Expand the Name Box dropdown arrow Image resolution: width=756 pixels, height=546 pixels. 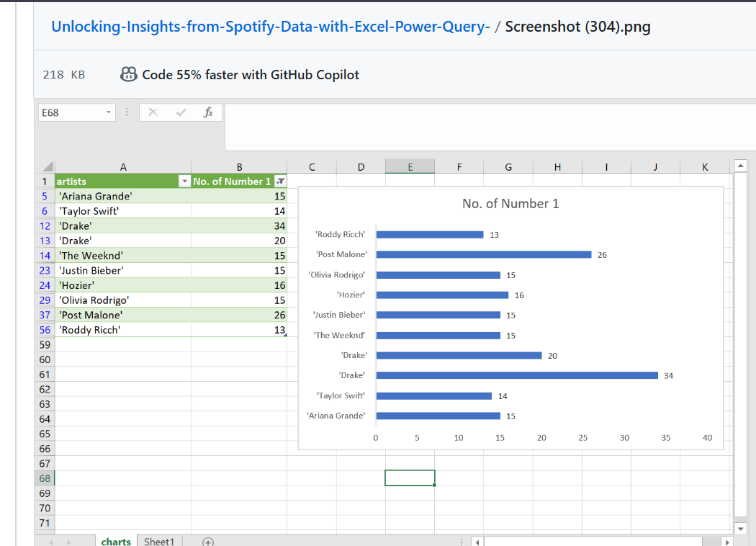pos(109,112)
